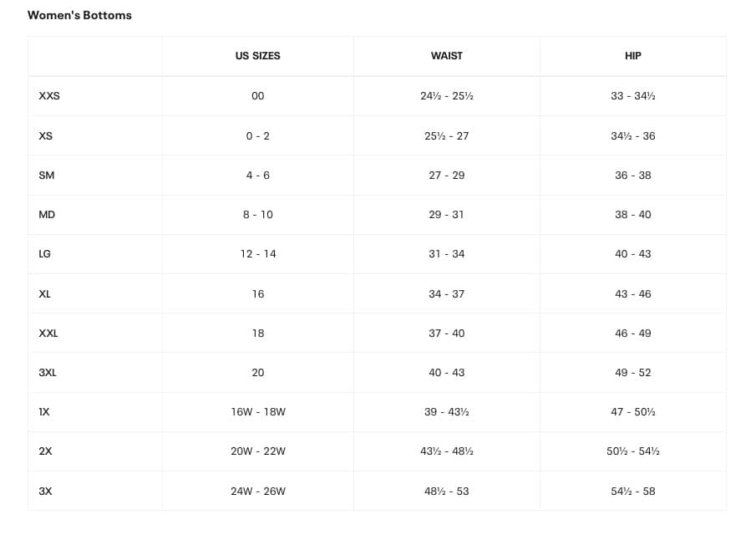The height and width of the screenshot is (535, 756).
Task: Select the 16W - 18W size cell
Action: pos(257,412)
